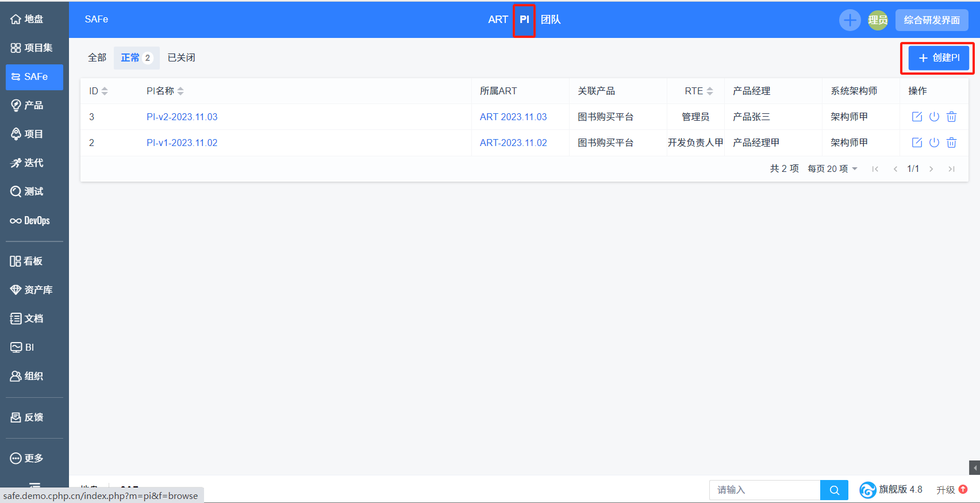
Task: Open 文档 module in sidebar
Action: click(34, 318)
